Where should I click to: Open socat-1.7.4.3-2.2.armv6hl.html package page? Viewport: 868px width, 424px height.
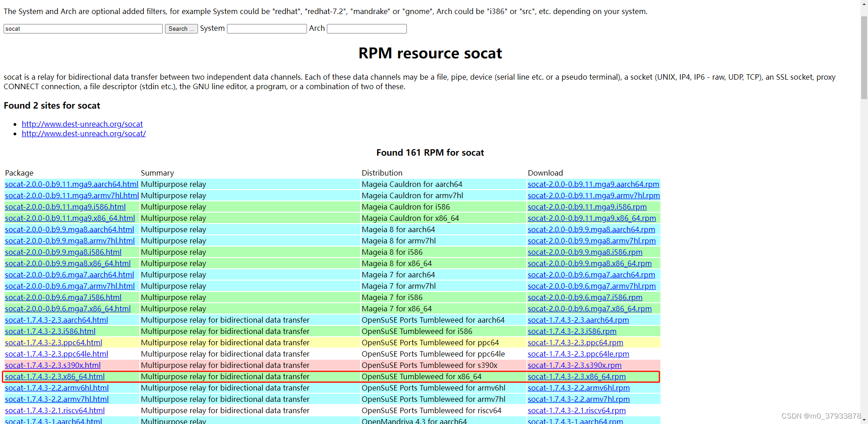pos(57,388)
